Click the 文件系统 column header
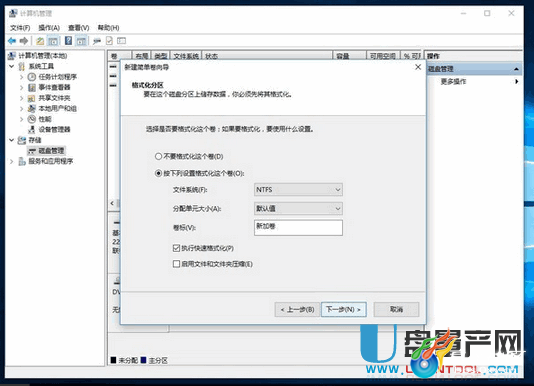 pos(186,56)
